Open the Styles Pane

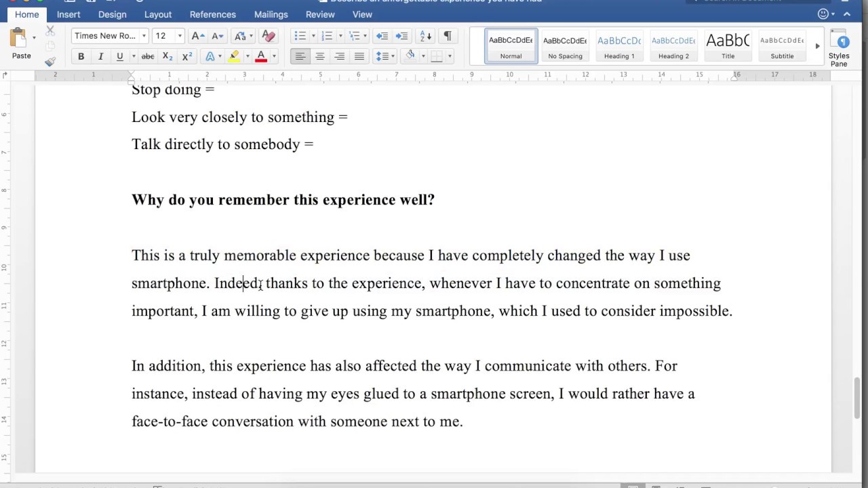point(839,47)
